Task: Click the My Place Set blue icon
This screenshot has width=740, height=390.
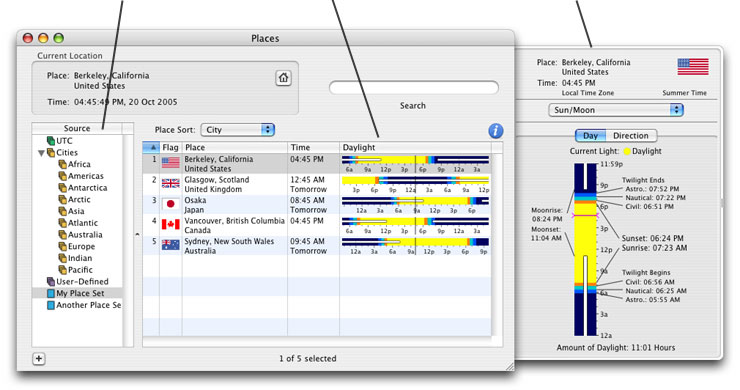Action: (51, 293)
